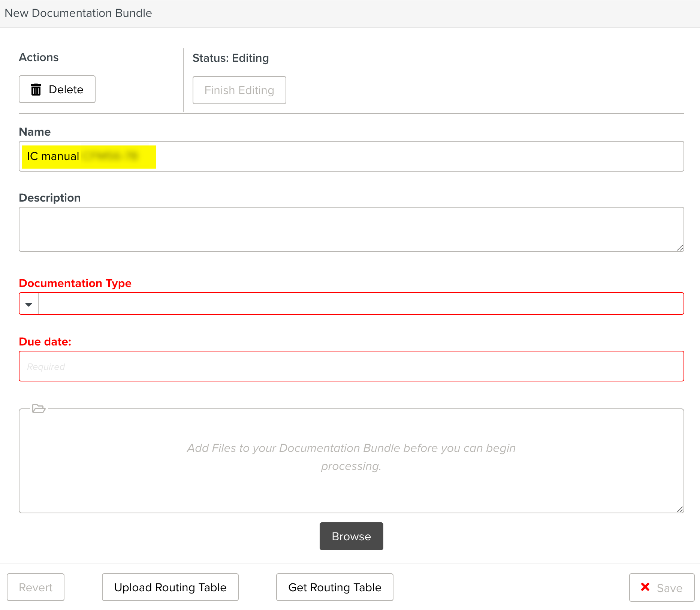
Task: Open Upload Routing Table
Action: 170,587
